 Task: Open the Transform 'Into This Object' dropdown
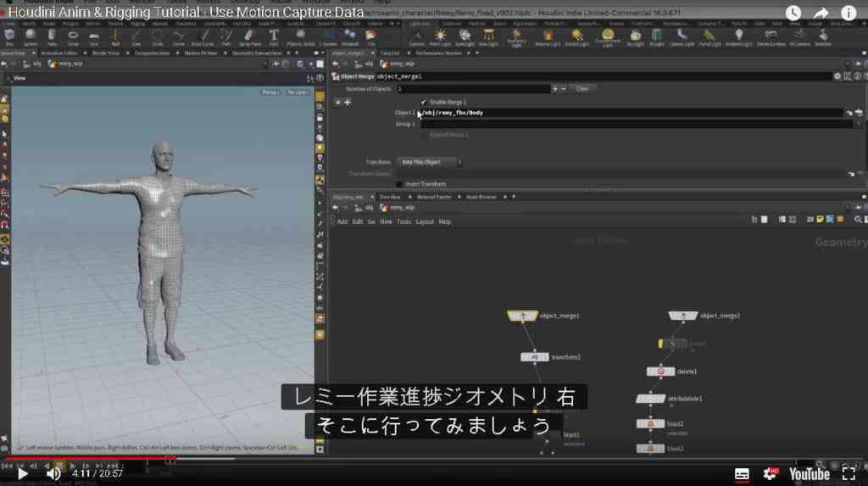[x=429, y=162]
